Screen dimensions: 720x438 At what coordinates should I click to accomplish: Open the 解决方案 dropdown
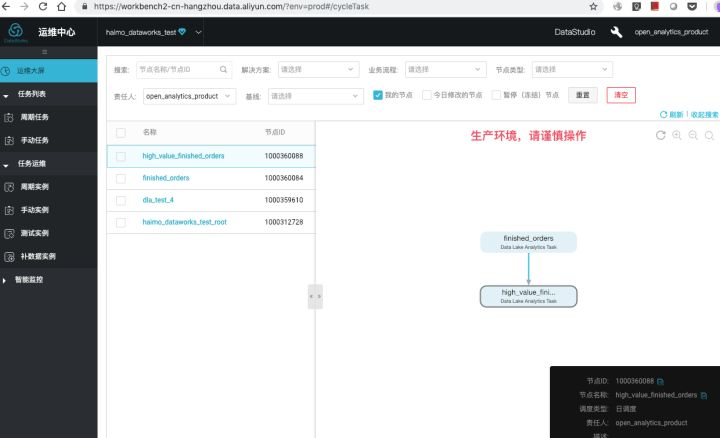[318, 69]
